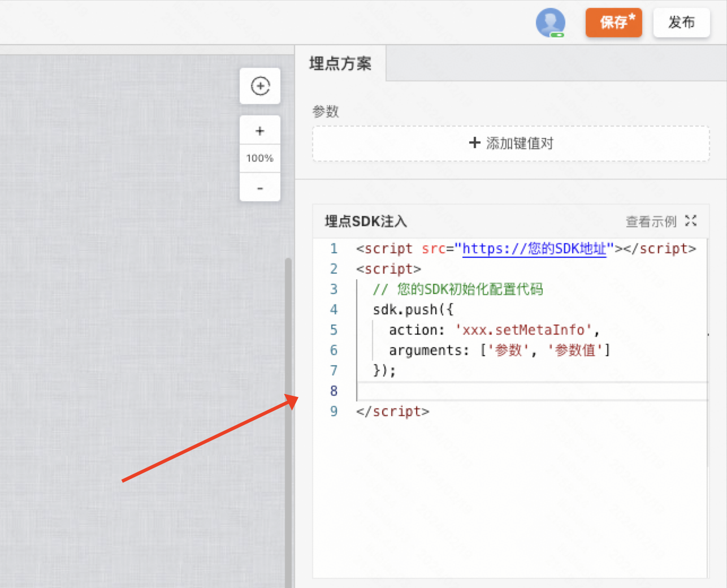Click the locate-center crosshair icon
The height and width of the screenshot is (588, 727).
[x=260, y=86]
